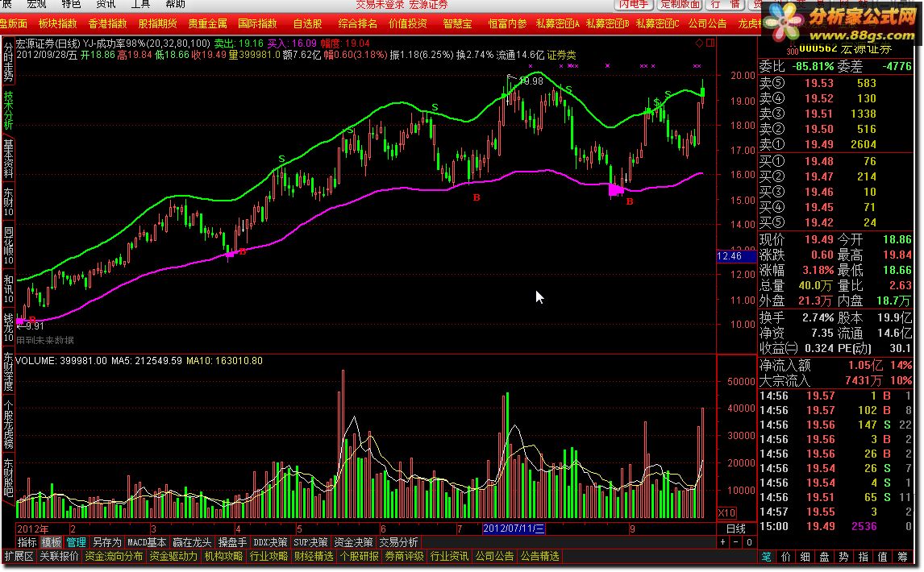This screenshot has height=572, width=924.
Task: Open 股指期货 in the red toolbar
Action: point(157,23)
